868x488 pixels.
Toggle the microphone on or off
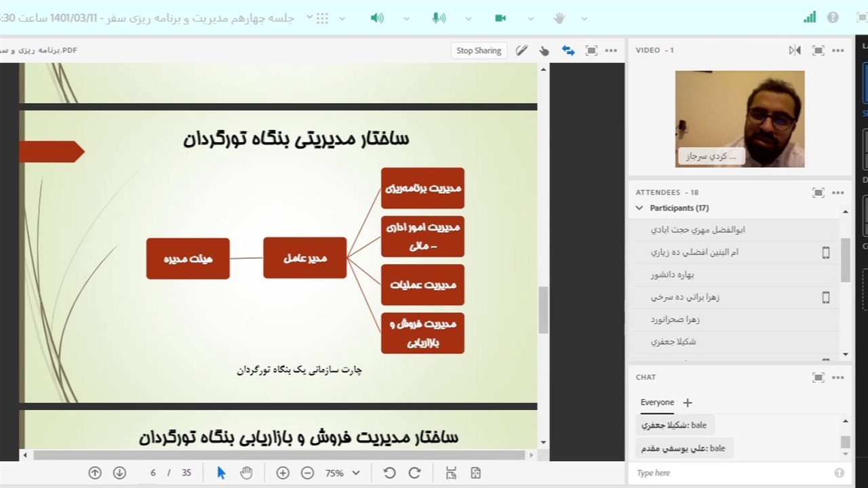[439, 18]
